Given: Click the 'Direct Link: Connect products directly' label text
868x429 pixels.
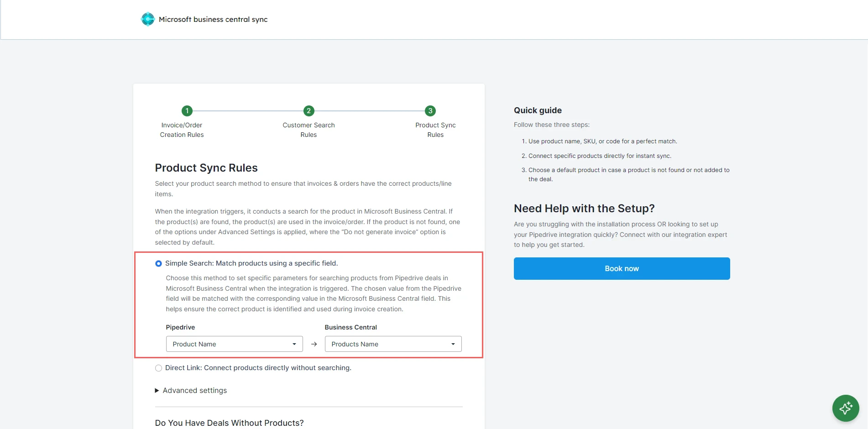Looking at the screenshot, I should [258, 368].
